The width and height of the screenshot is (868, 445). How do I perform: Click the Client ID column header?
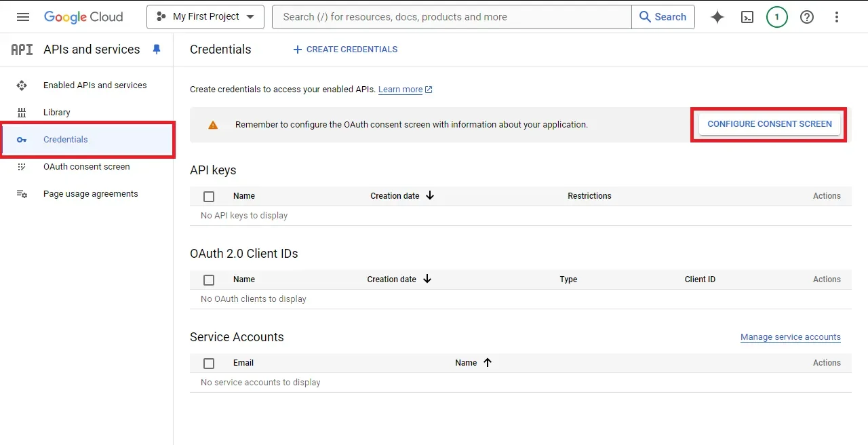click(700, 279)
